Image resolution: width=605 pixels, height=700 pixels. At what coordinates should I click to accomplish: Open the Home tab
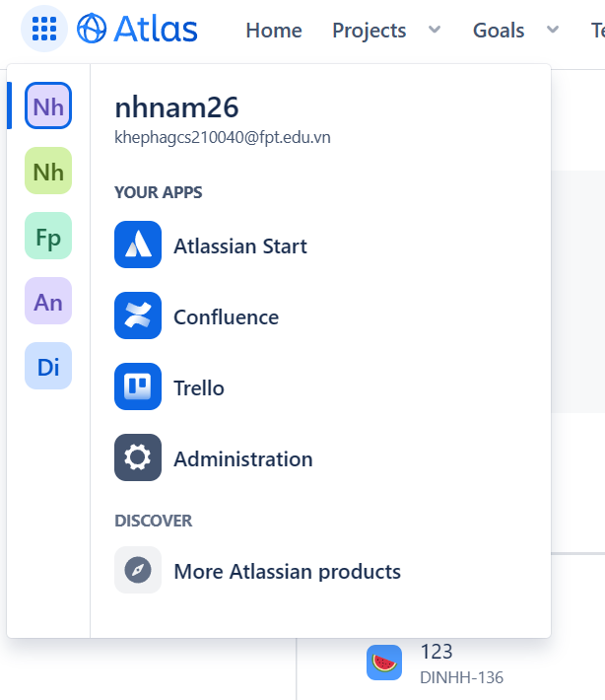tap(274, 31)
